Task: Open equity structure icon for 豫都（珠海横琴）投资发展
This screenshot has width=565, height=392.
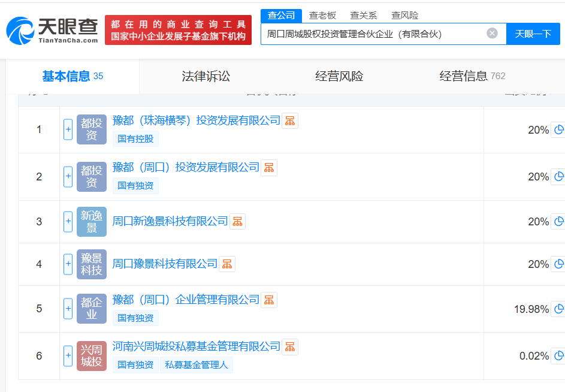Action: 290,121
